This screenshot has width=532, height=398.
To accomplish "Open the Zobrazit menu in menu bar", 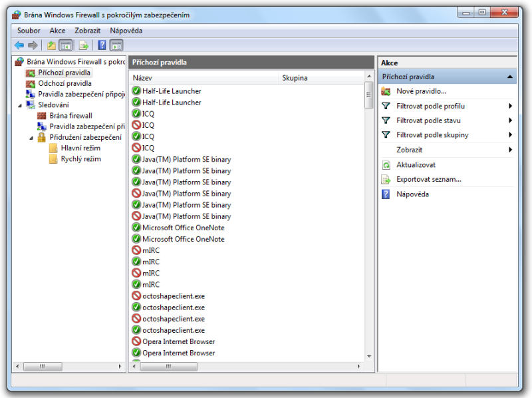I will pyautogui.click(x=88, y=31).
